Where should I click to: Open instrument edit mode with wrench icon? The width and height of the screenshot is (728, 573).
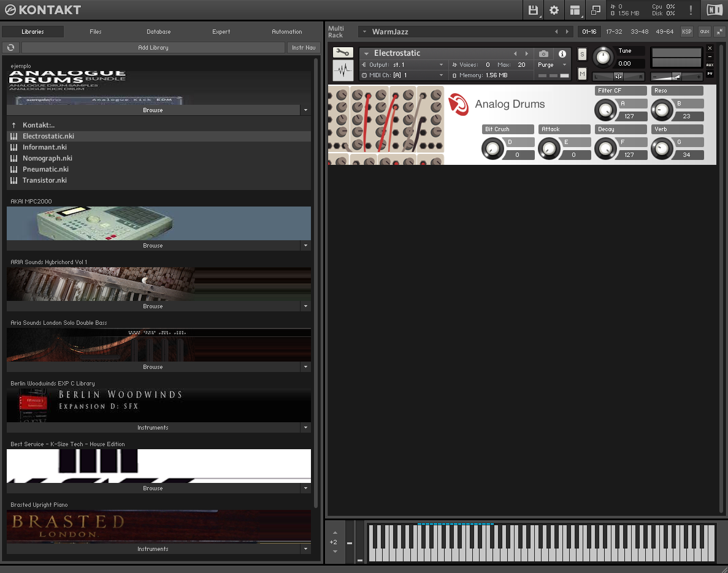(343, 53)
